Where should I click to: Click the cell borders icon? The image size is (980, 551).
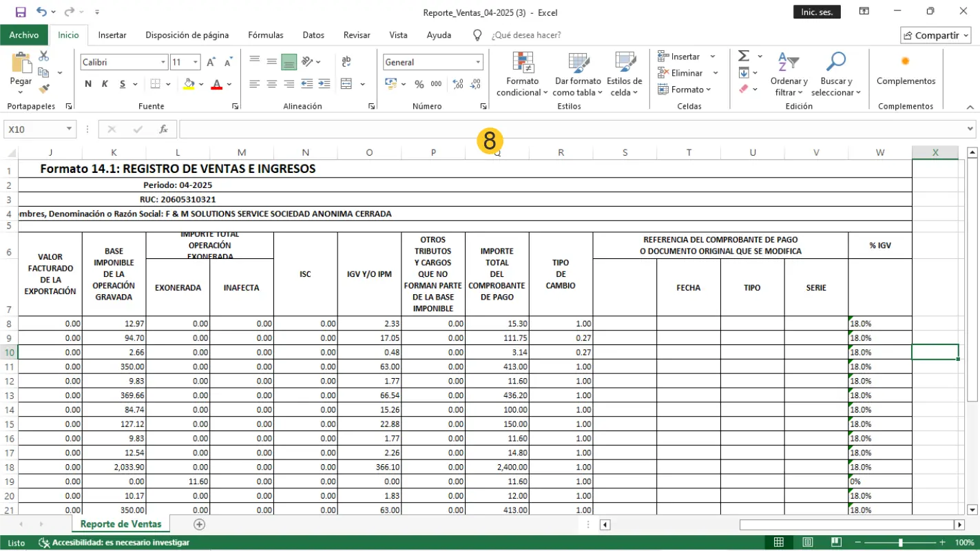tap(156, 84)
